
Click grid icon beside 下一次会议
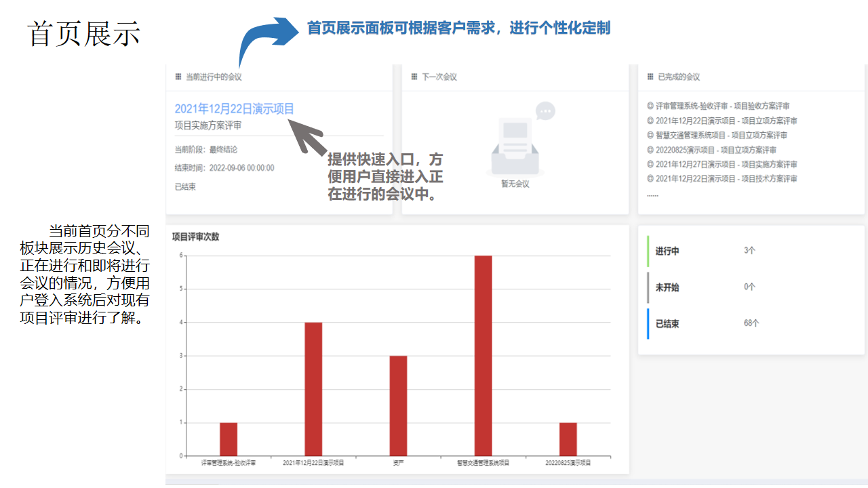click(414, 77)
